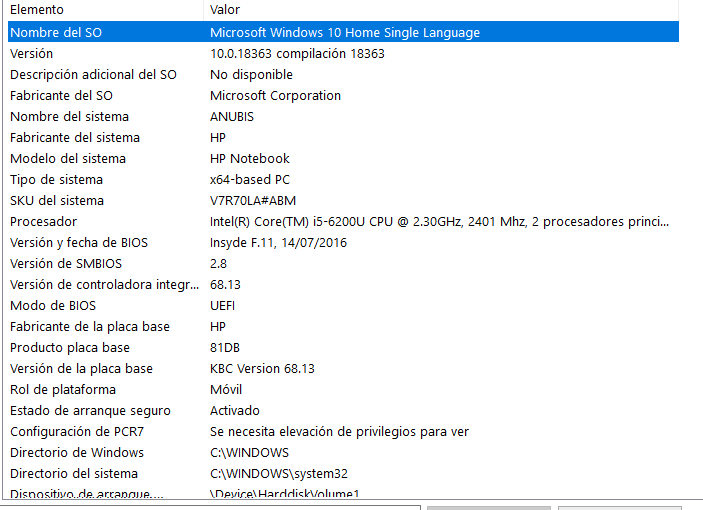Select the 'Procesador' row label

tap(43, 221)
